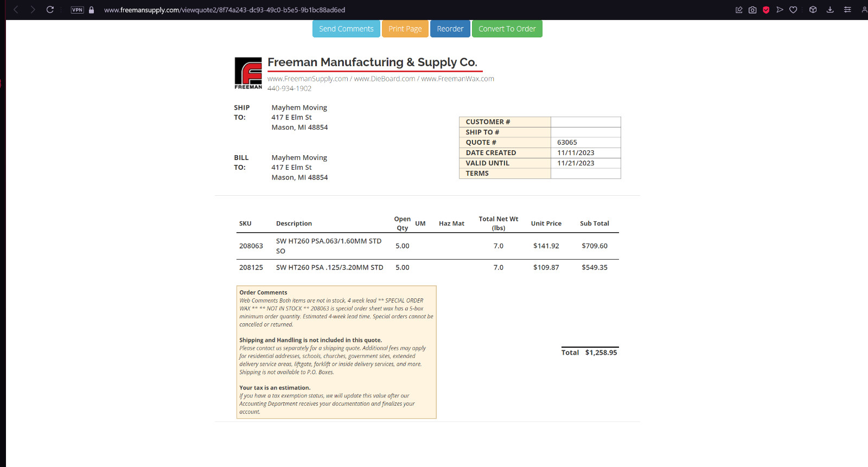The image size is (868, 467).
Task: Click the Send Comments button
Action: [346, 29]
